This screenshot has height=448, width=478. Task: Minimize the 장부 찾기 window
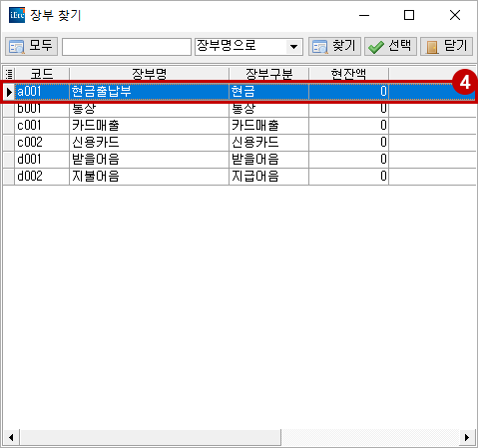(x=364, y=15)
